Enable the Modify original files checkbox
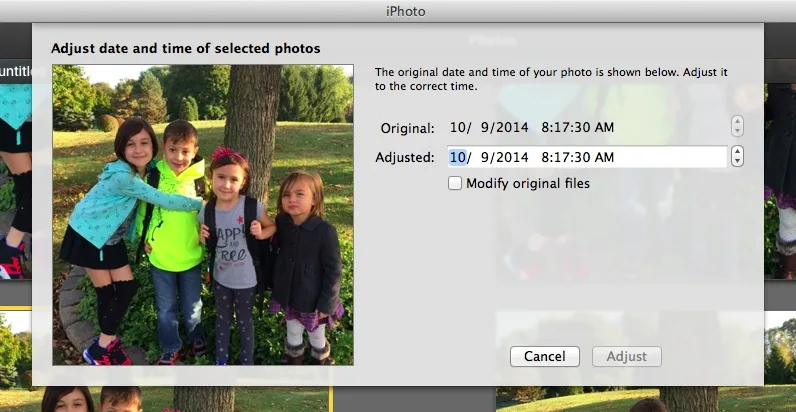Image resolution: width=796 pixels, height=412 pixels. [x=455, y=183]
